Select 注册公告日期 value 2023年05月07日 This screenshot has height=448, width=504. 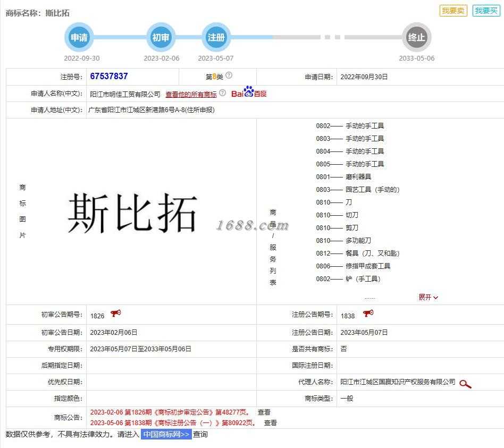(364, 333)
